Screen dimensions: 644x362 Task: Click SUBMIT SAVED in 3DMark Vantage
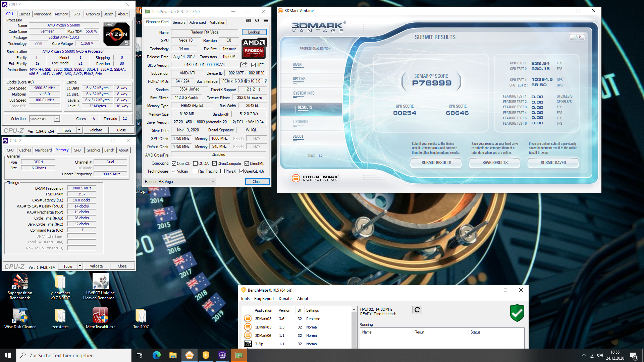click(x=553, y=163)
